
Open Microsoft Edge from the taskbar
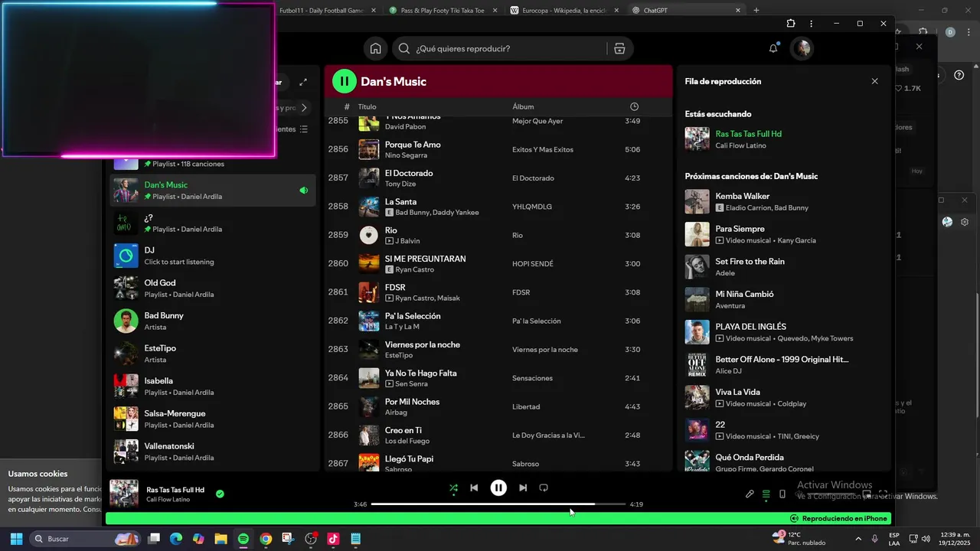pos(175,539)
